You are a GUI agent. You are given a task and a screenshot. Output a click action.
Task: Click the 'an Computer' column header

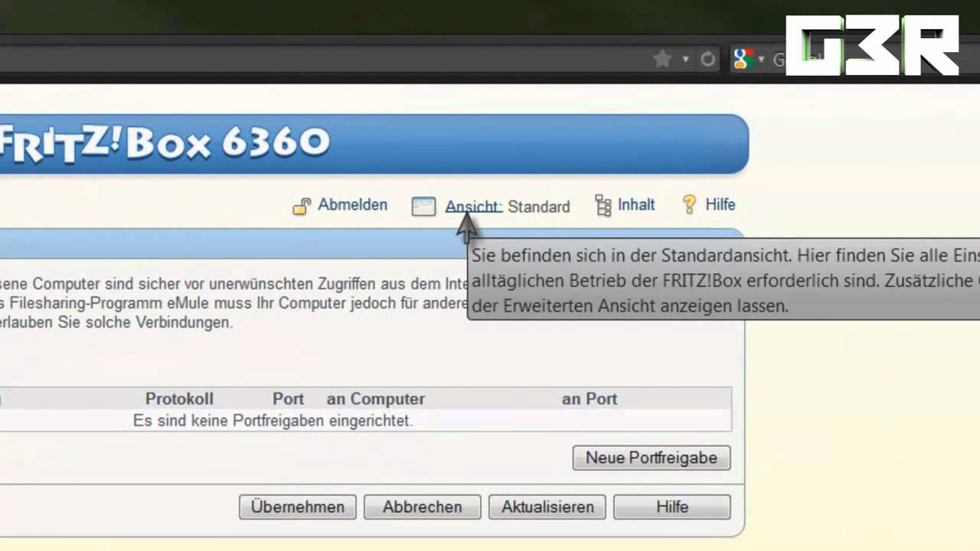(376, 399)
